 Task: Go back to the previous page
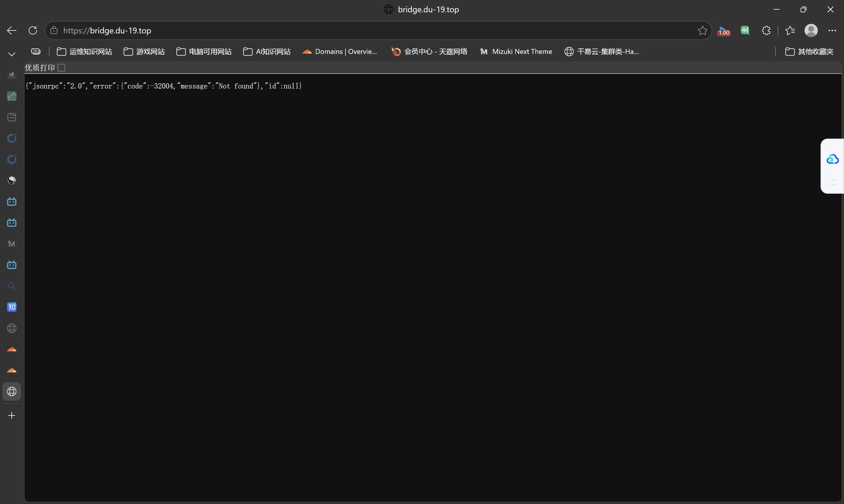[11, 30]
